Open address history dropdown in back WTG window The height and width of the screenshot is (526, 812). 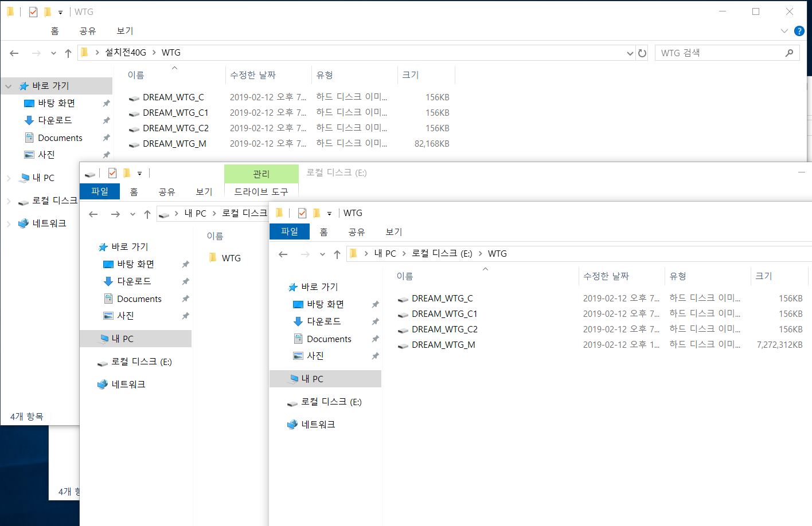tap(630, 53)
